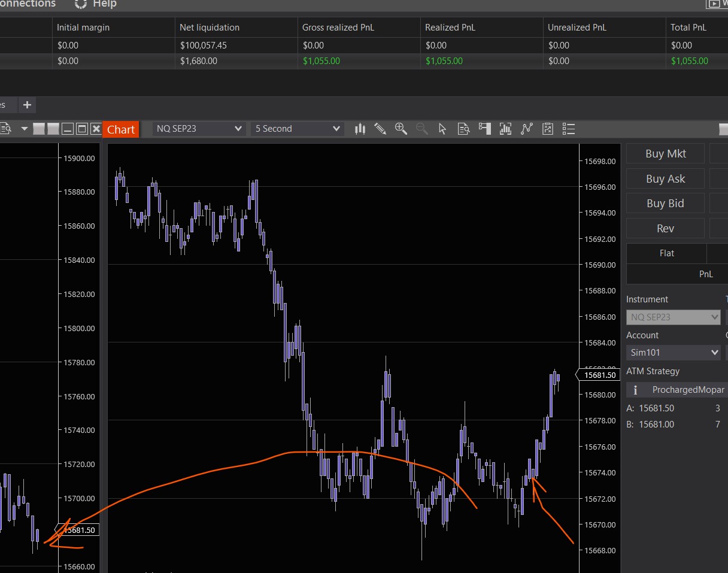Open chart Properties list icon

tap(569, 129)
